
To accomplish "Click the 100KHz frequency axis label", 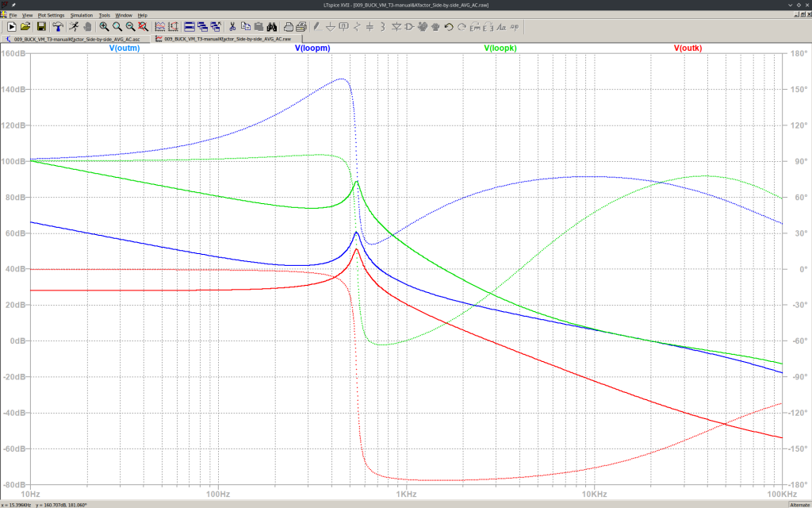I will pyautogui.click(x=781, y=493).
